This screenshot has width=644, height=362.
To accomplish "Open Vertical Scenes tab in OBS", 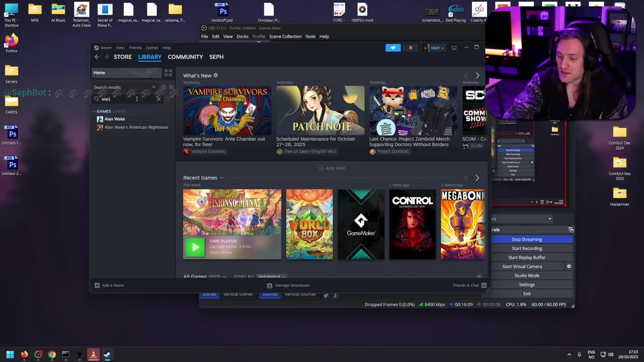I will 238,294.
